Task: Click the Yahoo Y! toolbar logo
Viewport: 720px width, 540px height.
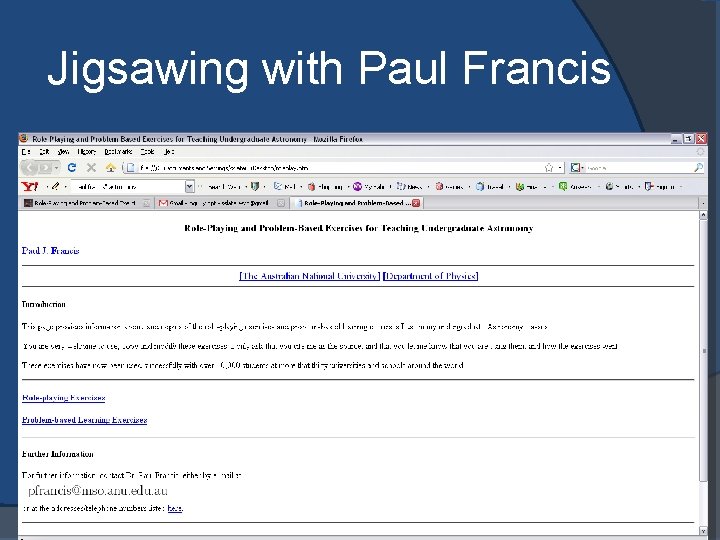Action: [30, 186]
